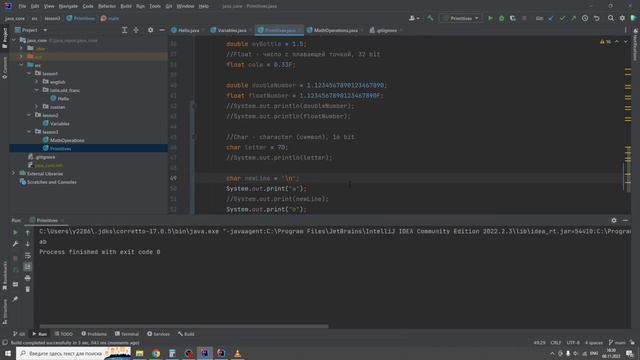640x360 pixels.
Task: Open the Problems tool window
Action: click(x=94, y=334)
